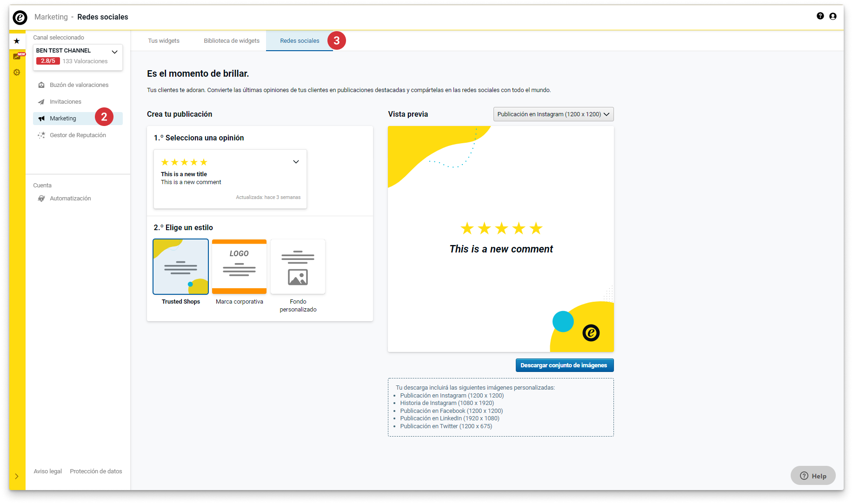Expand the BEN TEST CHANNEL selector
The image size is (853, 504).
114,52
